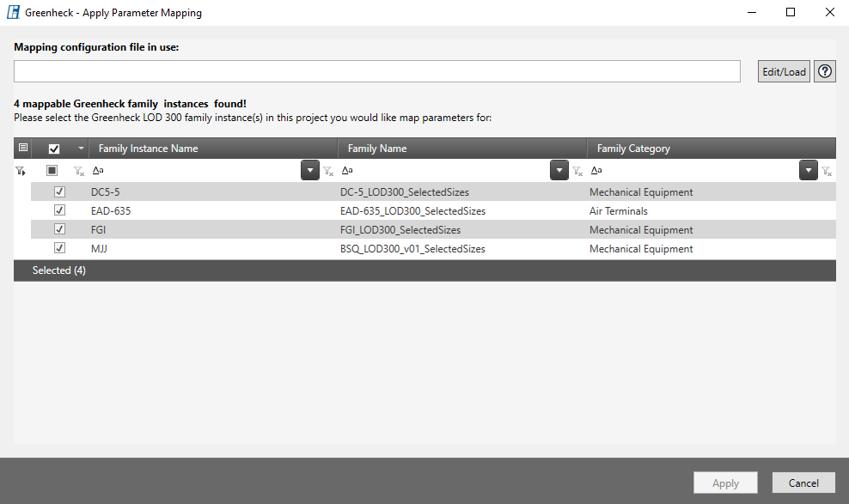
Task: Click the field chooser icon in grid header
Action: [x=23, y=148]
